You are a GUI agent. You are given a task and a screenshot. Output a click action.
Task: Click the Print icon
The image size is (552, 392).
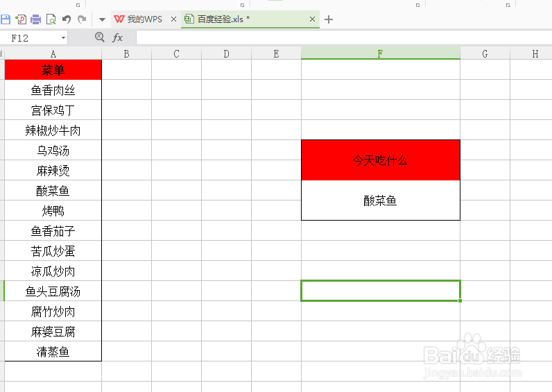tap(35, 19)
